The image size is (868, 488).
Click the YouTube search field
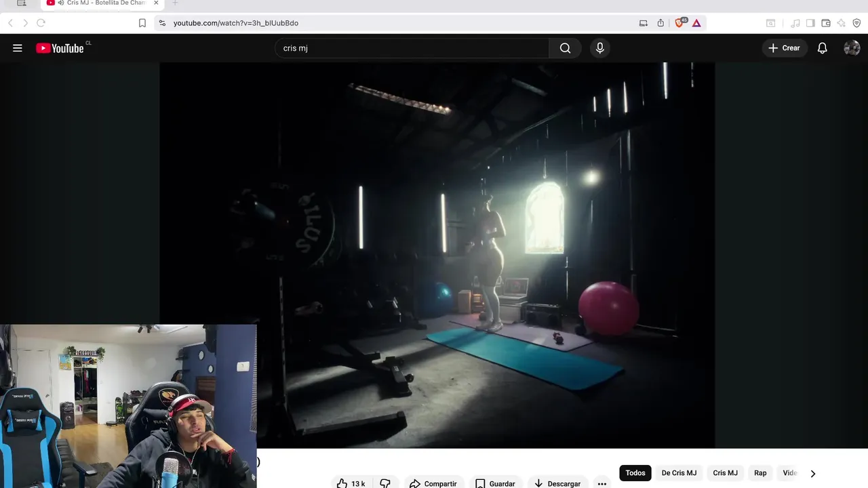coord(412,48)
